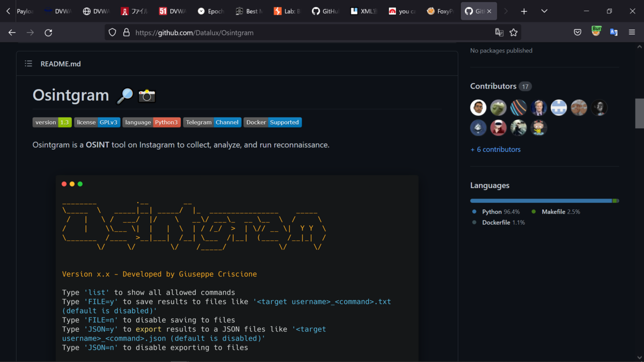Open the striped-lines contributor avatar
The width and height of the screenshot is (644, 362).
pyautogui.click(x=518, y=108)
